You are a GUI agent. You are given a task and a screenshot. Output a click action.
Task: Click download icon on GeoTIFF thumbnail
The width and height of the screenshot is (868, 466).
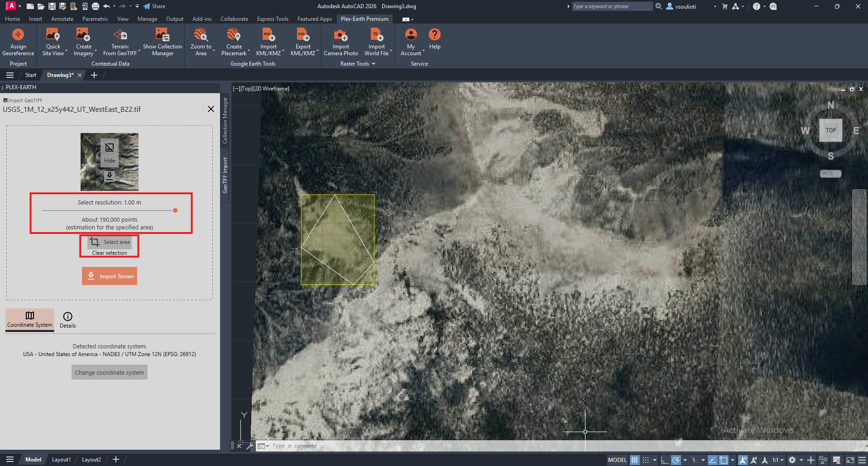(110, 176)
